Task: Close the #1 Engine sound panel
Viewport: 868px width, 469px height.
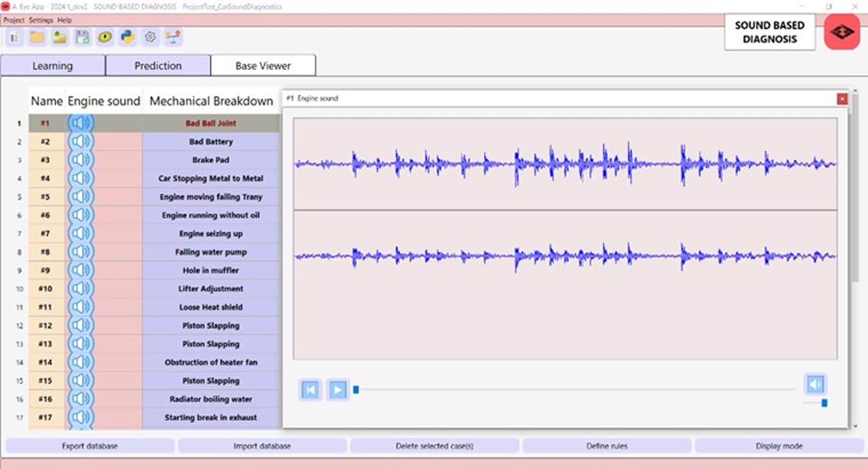Action: point(842,99)
